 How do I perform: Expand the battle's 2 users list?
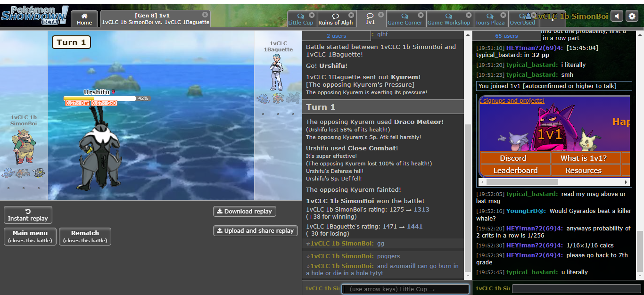(336, 36)
